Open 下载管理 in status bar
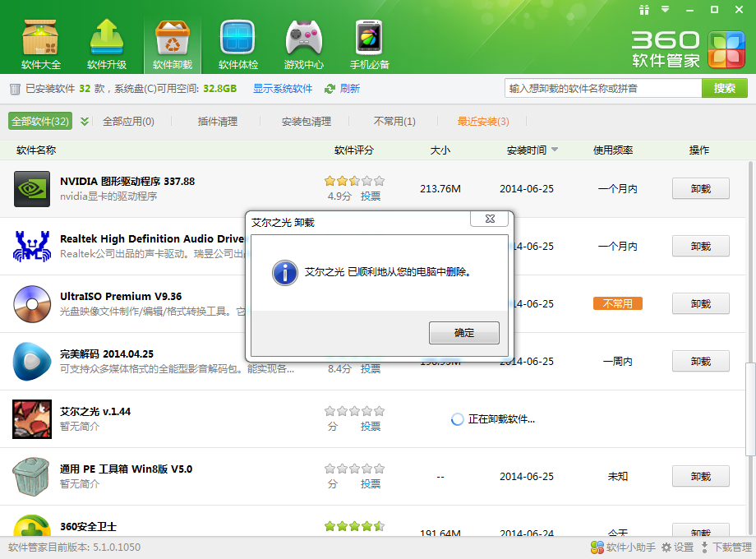 726,547
